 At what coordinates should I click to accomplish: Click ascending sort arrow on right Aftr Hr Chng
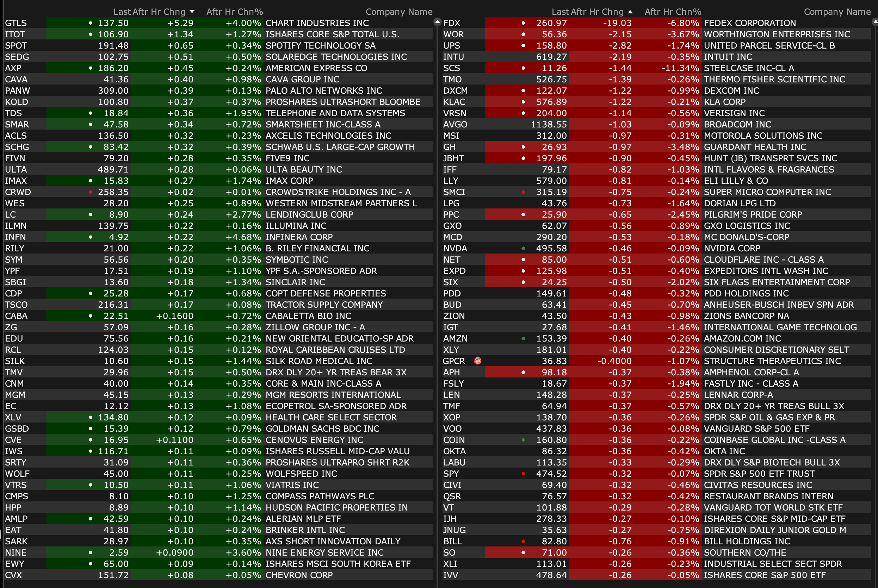point(630,12)
